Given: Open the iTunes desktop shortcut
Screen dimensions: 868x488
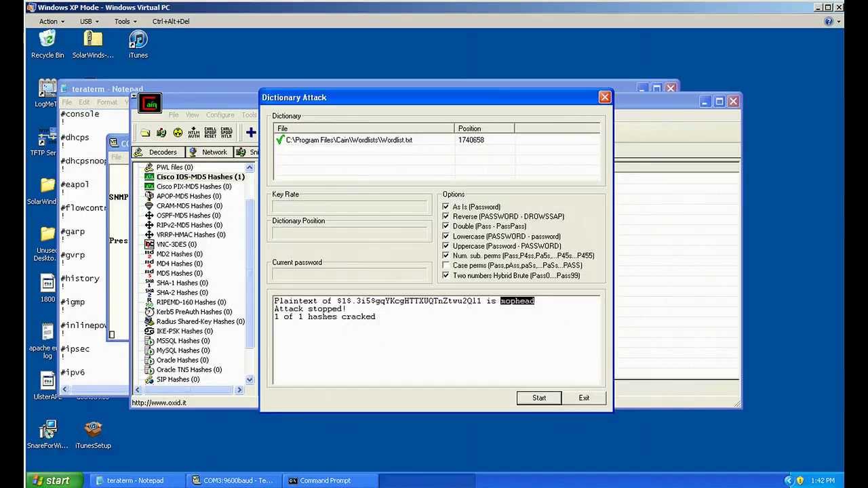Looking at the screenshot, I should (138, 45).
